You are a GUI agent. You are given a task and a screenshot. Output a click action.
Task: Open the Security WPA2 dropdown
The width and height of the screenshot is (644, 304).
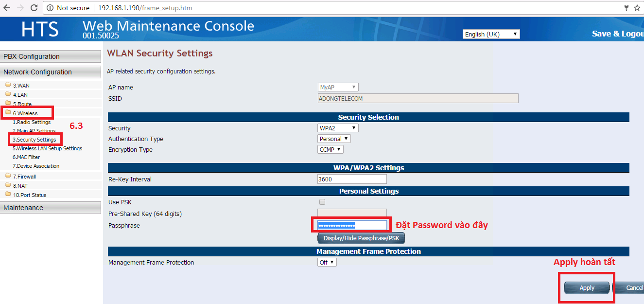click(x=338, y=128)
